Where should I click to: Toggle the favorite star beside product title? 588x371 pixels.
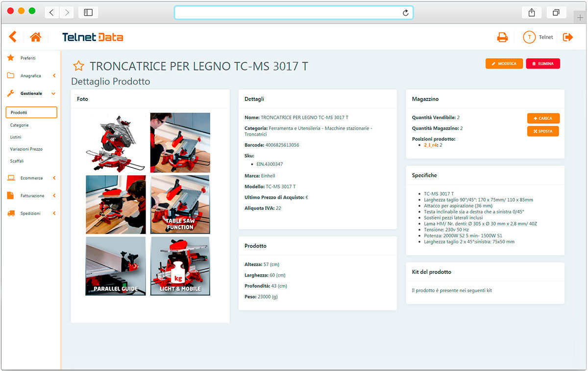pos(78,66)
